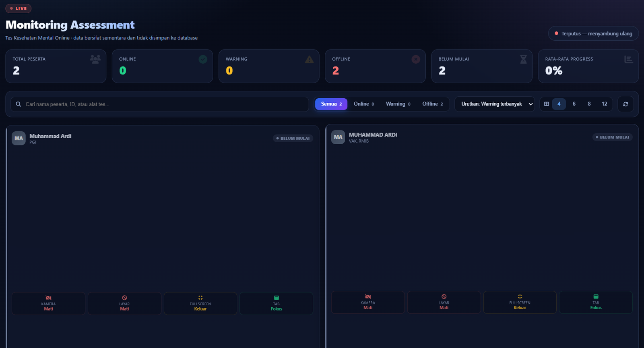Open the Belum Mulai stat card
This screenshot has width=644, height=348.
482,66
